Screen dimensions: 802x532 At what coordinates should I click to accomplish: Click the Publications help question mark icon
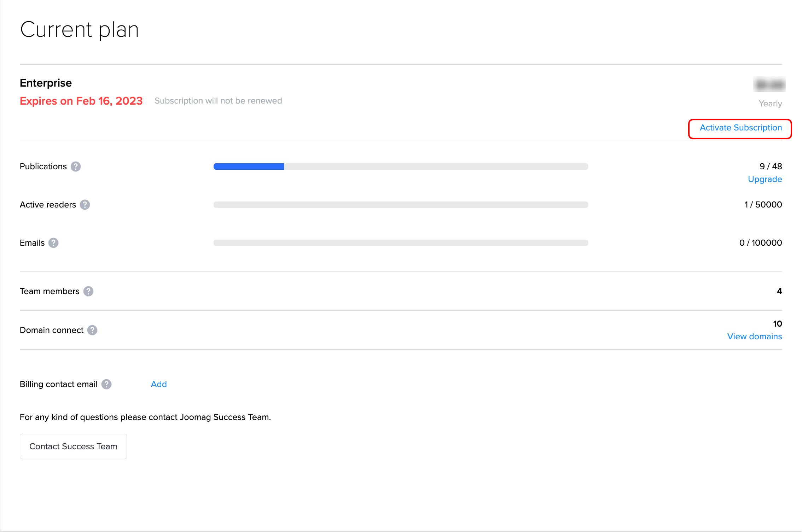(76, 166)
